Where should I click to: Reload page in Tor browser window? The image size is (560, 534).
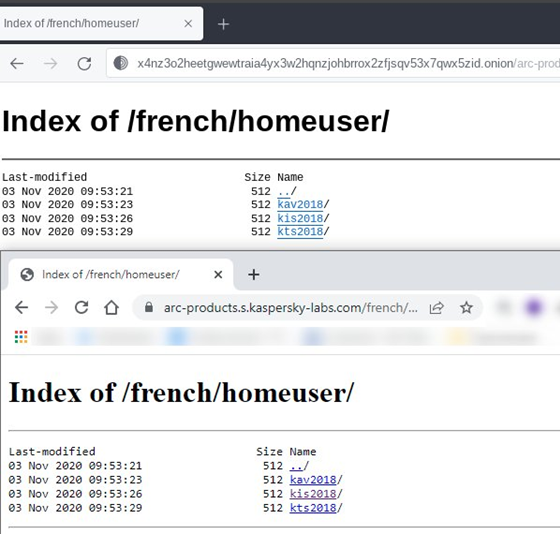click(x=84, y=64)
